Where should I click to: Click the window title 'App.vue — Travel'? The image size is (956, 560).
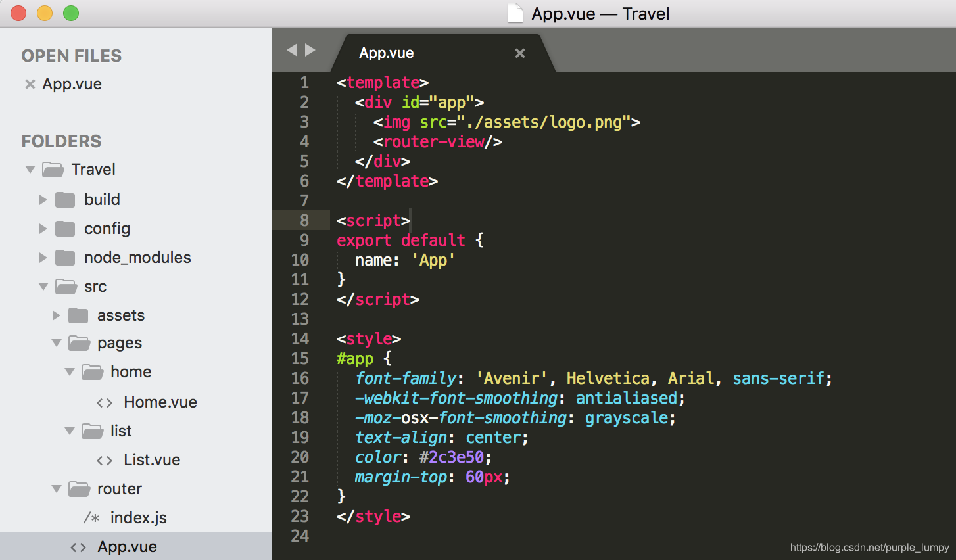tap(601, 14)
